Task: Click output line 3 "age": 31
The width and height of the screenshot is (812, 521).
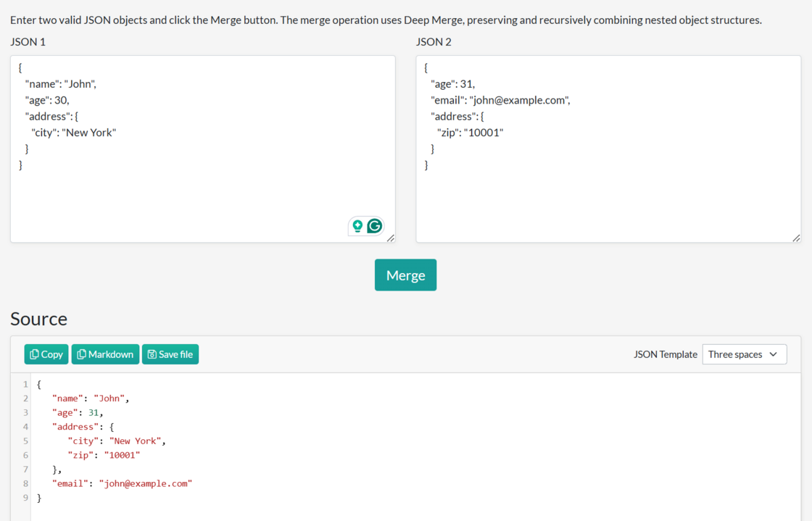Action: (x=78, y=412)
